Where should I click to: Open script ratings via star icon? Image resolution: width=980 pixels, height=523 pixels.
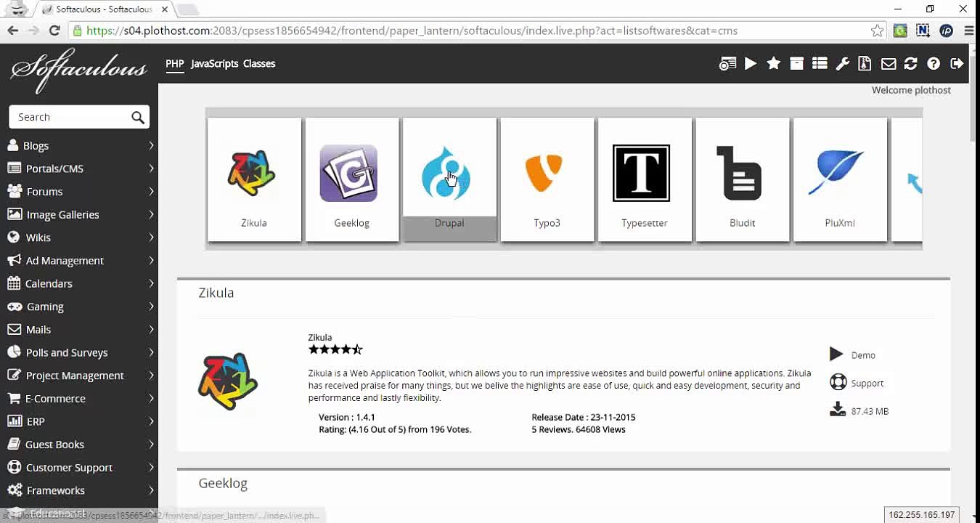pyautogui.click(x=774, y=64)
